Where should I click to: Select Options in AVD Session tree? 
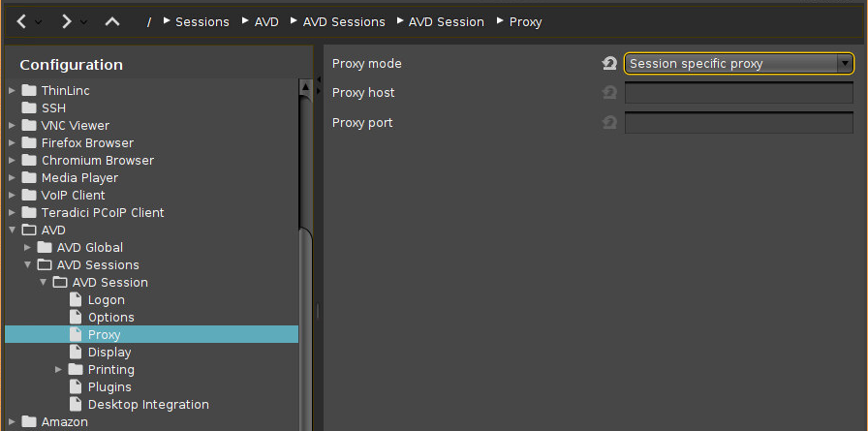point(110,318)
